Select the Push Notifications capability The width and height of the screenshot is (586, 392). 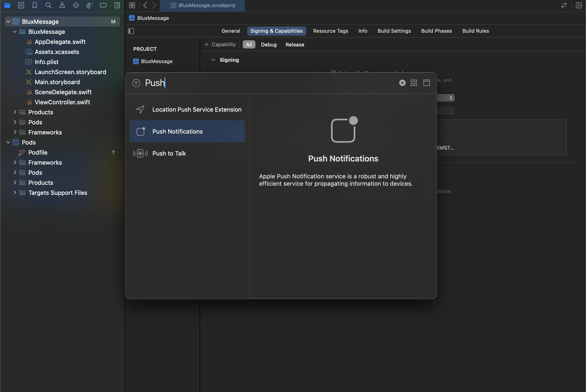coord(187,132)
